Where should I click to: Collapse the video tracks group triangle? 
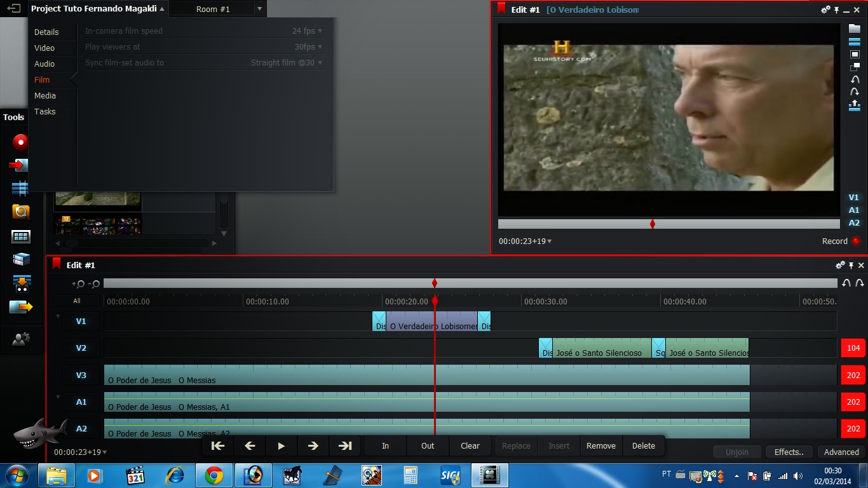(x=58, y=316)
